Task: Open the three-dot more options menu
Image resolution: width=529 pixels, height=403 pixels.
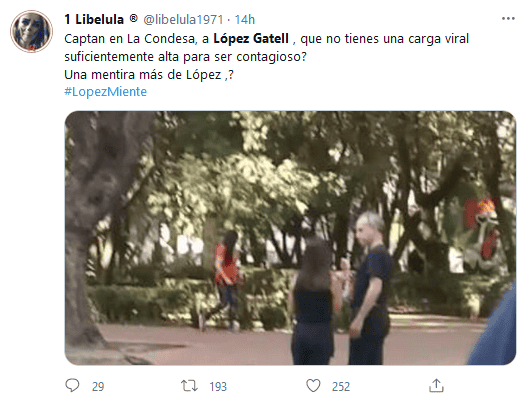Action: (x=508, y=19)
